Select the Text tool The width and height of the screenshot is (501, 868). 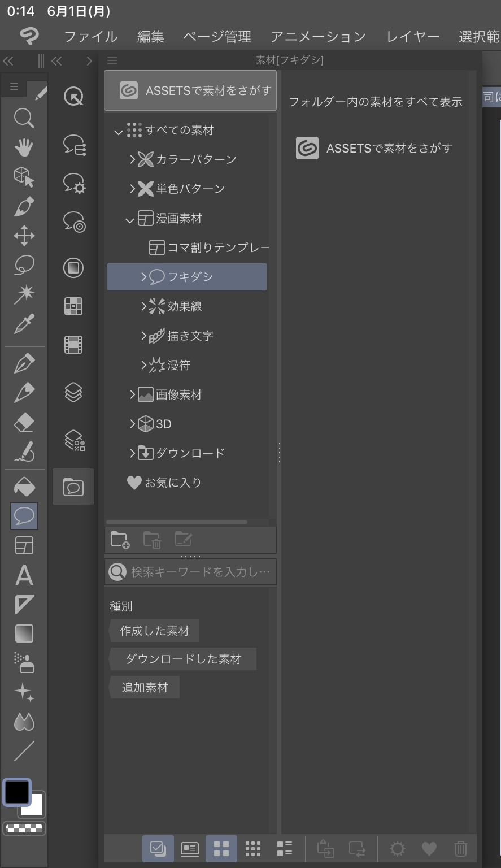click(24, 575)
